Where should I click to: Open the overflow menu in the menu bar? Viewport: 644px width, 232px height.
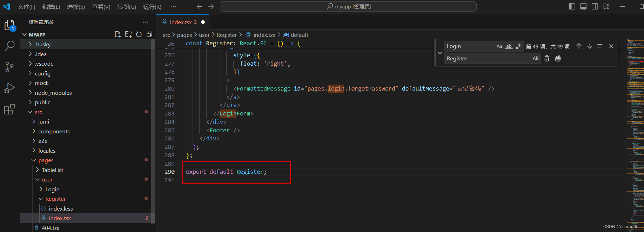(173, 7)
